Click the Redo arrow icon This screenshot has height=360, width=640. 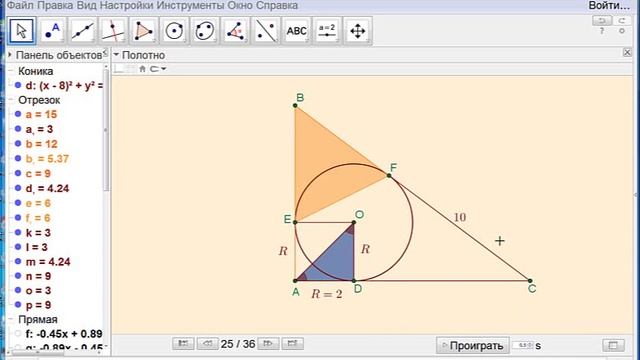[622, 20]
